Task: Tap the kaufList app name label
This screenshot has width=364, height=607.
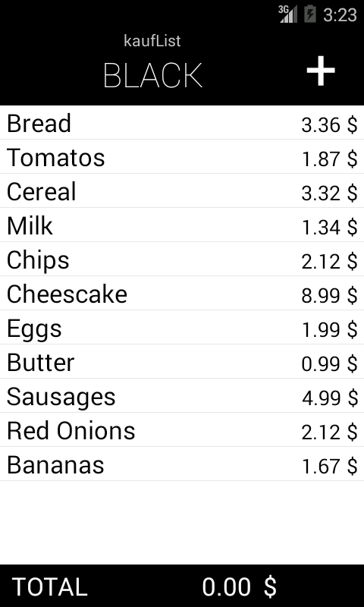Action: 152,41
